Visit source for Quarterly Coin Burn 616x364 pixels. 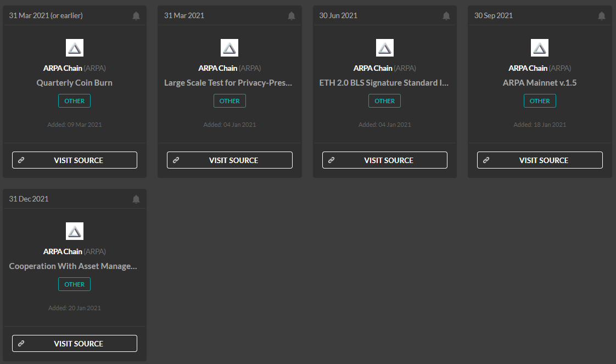tap(75, 160)
